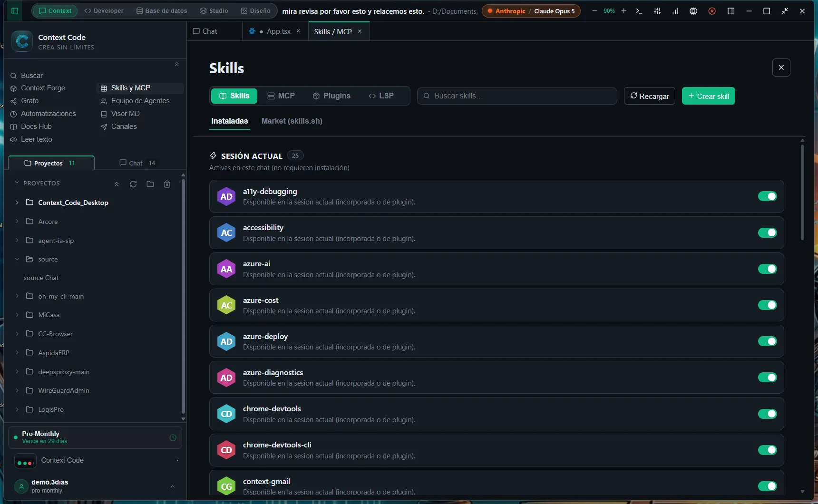The image size is (818, 504).
Task: Open Equipo de Agentes in the sidebar
Action: pyautogui.click(x=135, y=101)
